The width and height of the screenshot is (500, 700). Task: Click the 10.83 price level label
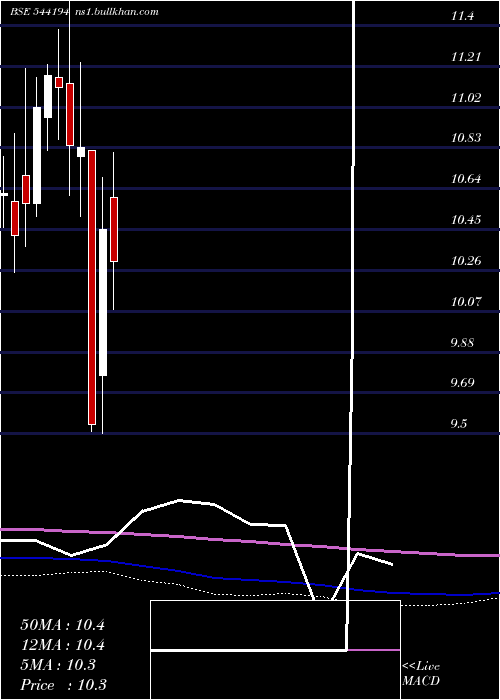point(466,138)
